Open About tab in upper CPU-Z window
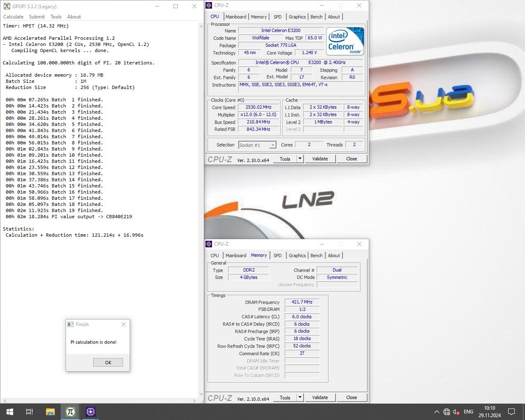Image resolution: width=525 pixels, height=420 pixels. 334,17
